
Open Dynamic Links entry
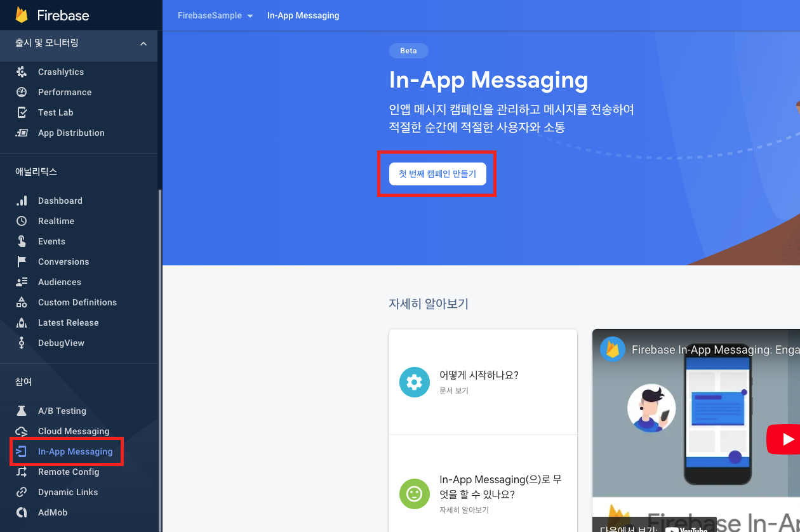point(68,492)
